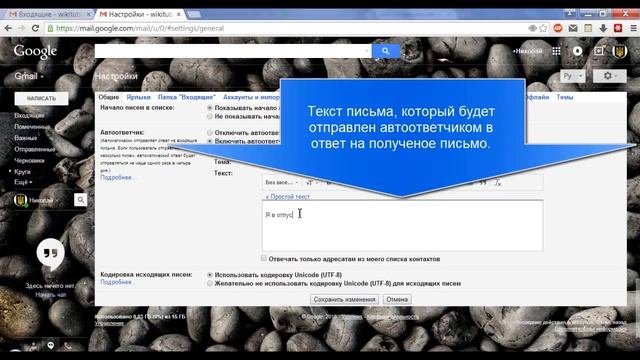The height and width of the screenshot is (360, 640).
Task: Check 'Отвечать только адресатам из моего списка контактов'
Action: coord(264,258)
